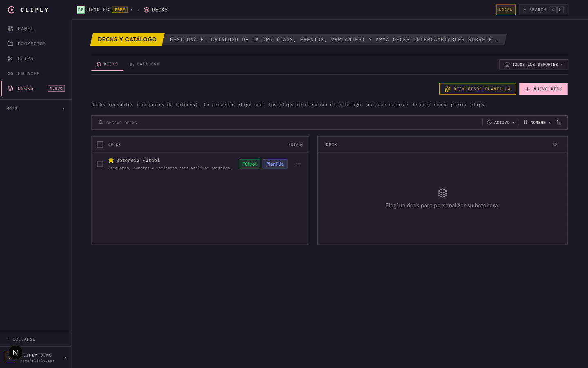
Task: Click the Decks y Catálogo page title
Action: [x=127, y=39]
